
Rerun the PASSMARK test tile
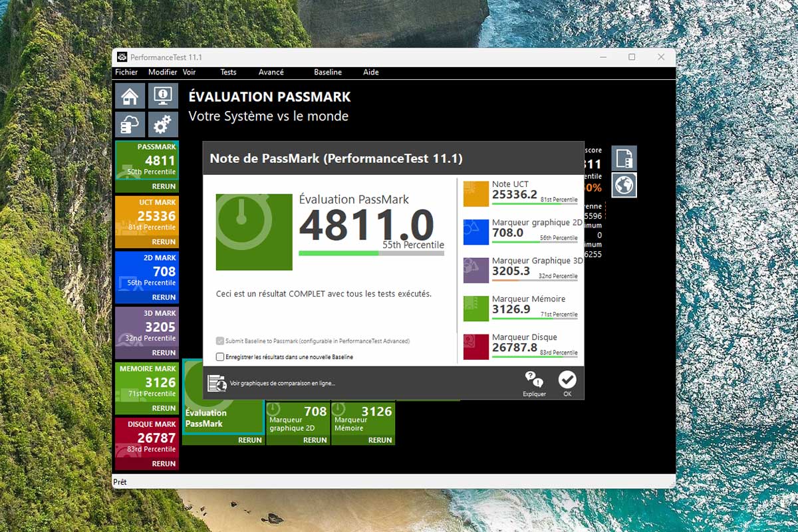click(164, 187)
